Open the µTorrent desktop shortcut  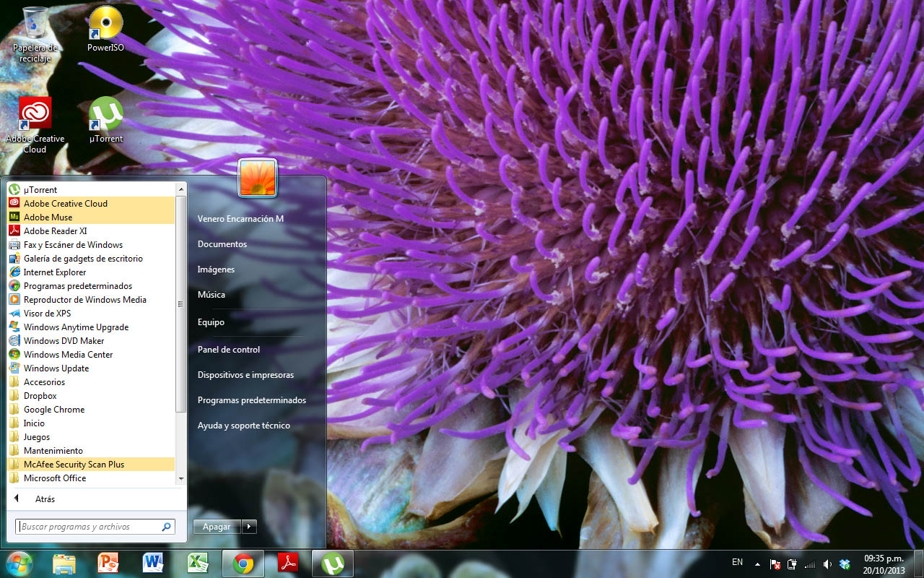point(105,120)
